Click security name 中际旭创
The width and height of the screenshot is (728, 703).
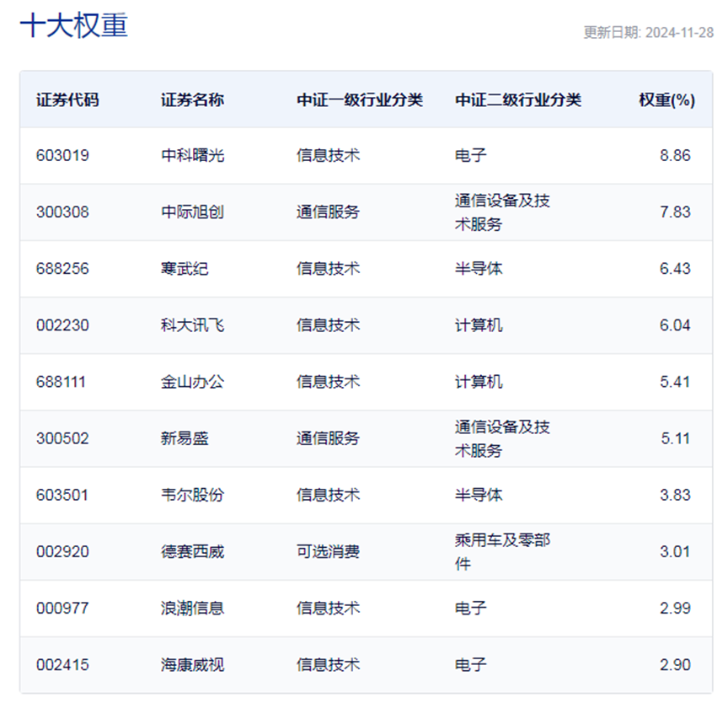(193, 212)
